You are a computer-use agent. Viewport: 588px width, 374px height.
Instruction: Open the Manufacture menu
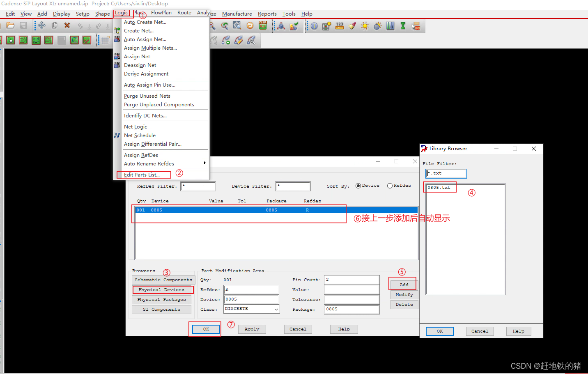(x=237, y=14)
